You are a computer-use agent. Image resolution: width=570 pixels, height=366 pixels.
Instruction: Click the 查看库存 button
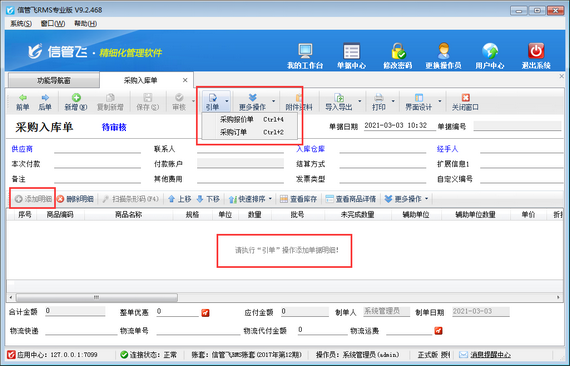[x=298, y=199]
